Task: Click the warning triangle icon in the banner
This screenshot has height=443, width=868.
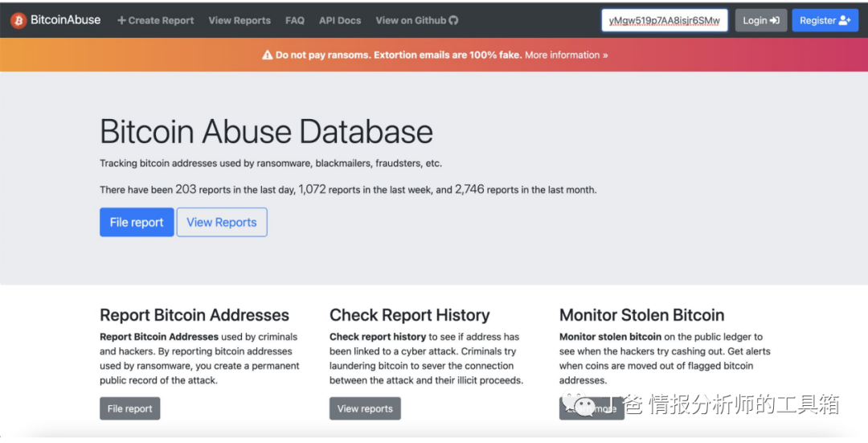Action: pyautogui.click(x=267, y=55)
